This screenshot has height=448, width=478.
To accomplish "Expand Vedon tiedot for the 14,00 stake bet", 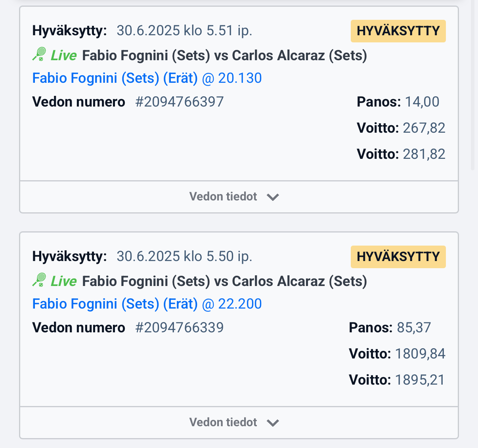I will pos(223,196).
